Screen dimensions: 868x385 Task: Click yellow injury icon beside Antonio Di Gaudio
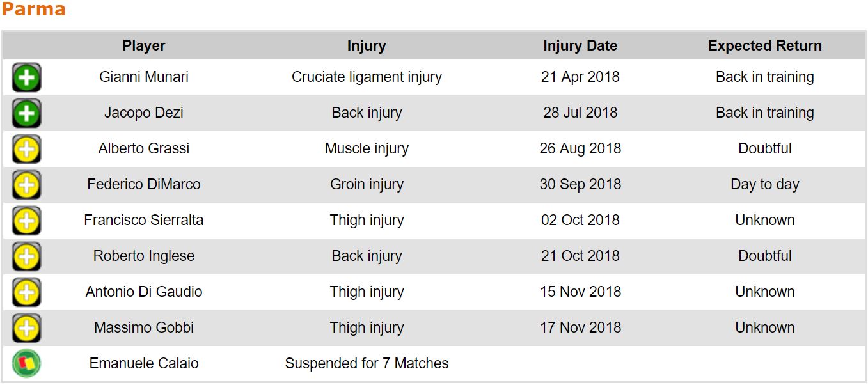click(x=26, y=293)
